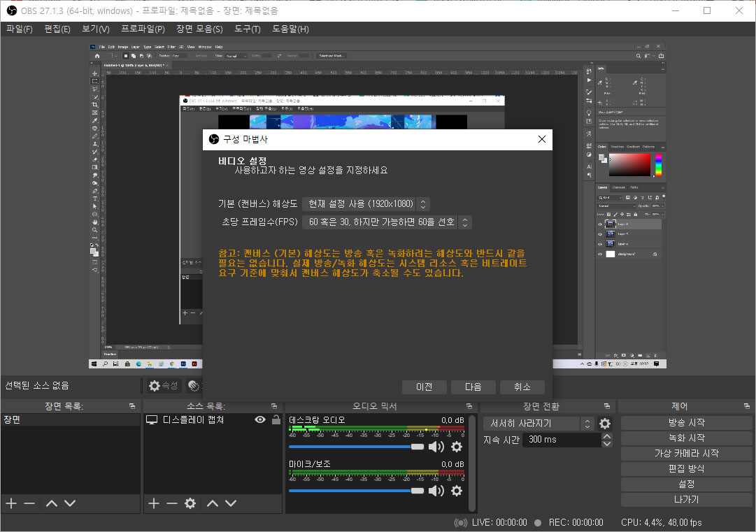Toggle 편집 방식 studio mode button

[x=687, y=469]
